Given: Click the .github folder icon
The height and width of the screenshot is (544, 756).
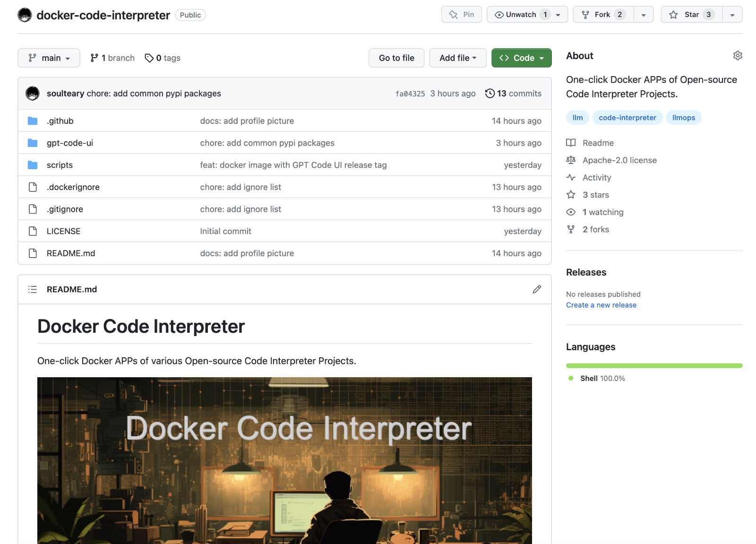Looking at the screenshot, I should [x=33, y=121].
